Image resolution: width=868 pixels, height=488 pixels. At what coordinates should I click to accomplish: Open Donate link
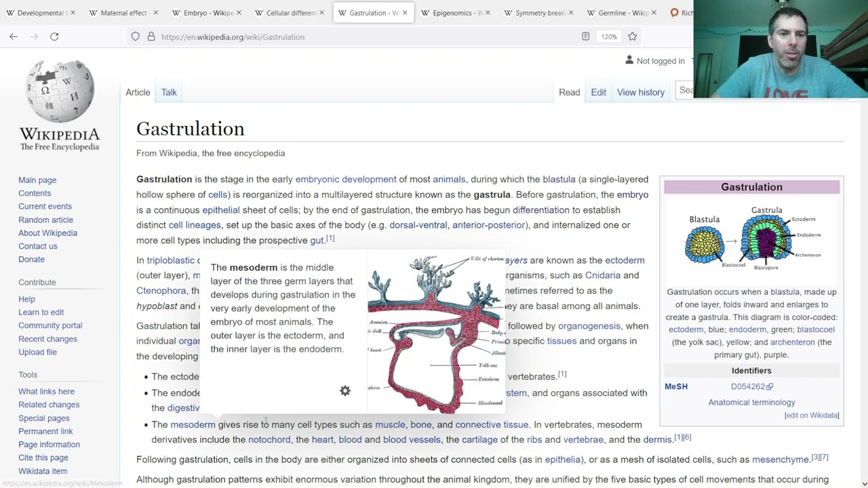point(31,259)
